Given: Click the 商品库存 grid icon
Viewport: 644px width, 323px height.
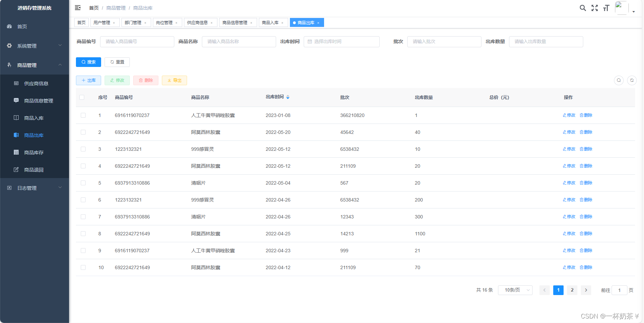Looking at the screenshot, I should [16, 152].
